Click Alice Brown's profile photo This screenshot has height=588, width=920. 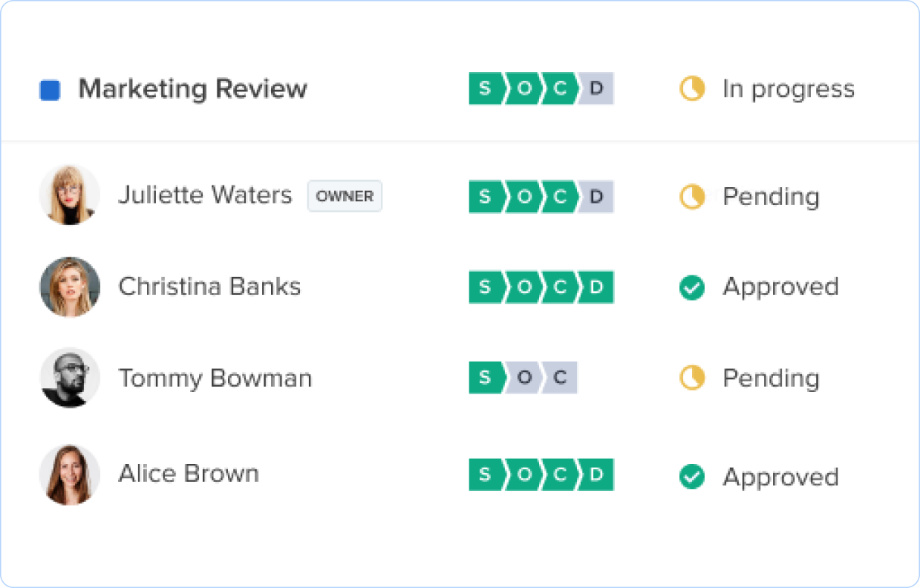pyautogui.click(x=70, y=474)
